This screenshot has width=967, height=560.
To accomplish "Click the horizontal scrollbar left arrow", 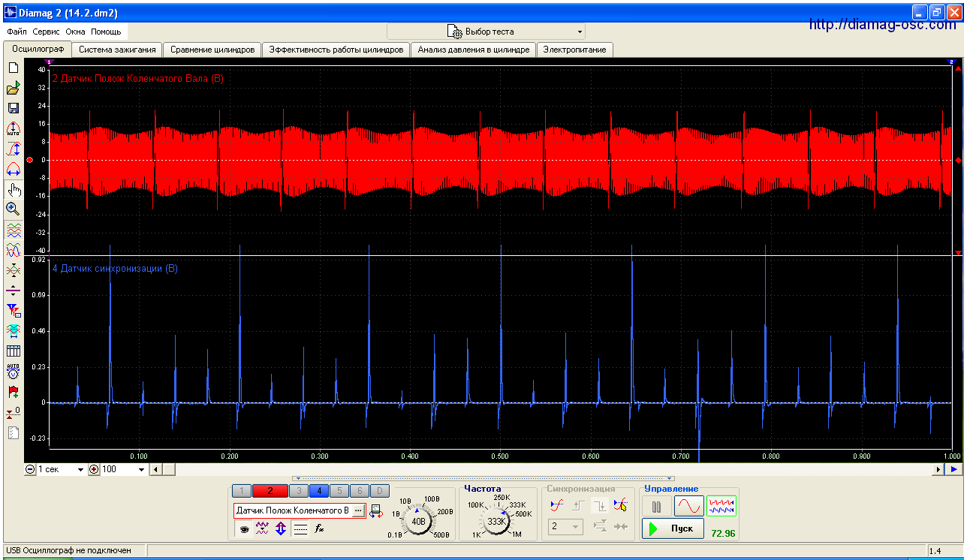I will point(156,469).
